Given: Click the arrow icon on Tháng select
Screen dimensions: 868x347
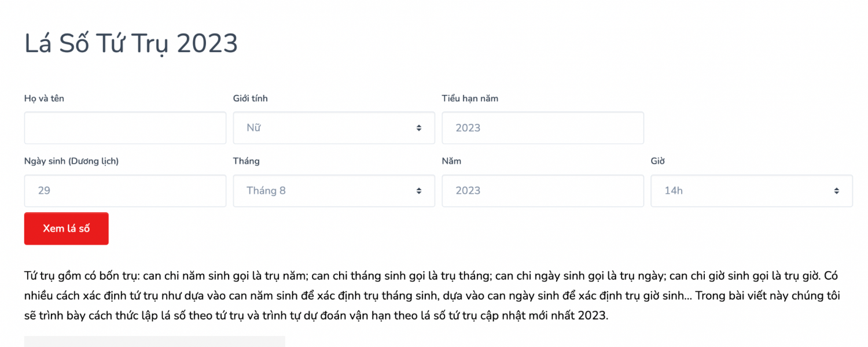Looking at the screenshot, I should tap(419, 191).
